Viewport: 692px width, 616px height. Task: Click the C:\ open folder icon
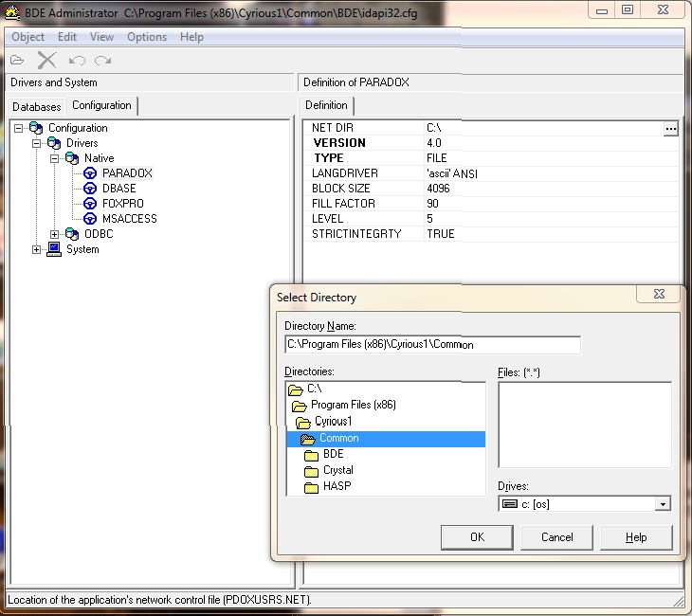click(295, 390)
